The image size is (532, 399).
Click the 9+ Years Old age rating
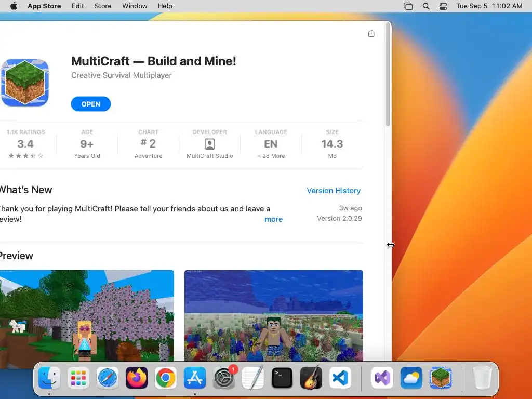pyautogui.click(x=87, y=144)
